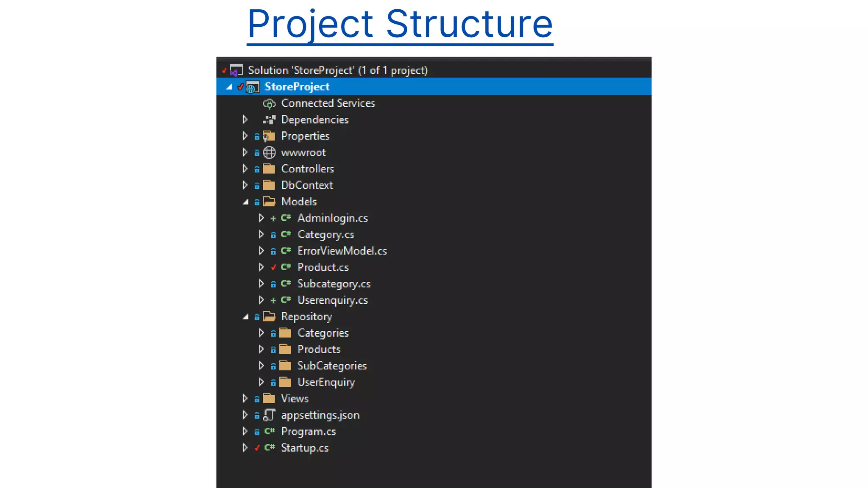868x488 pixels.
Task: Click the C# icon beside Startup.cs
Action: (270, 448)
